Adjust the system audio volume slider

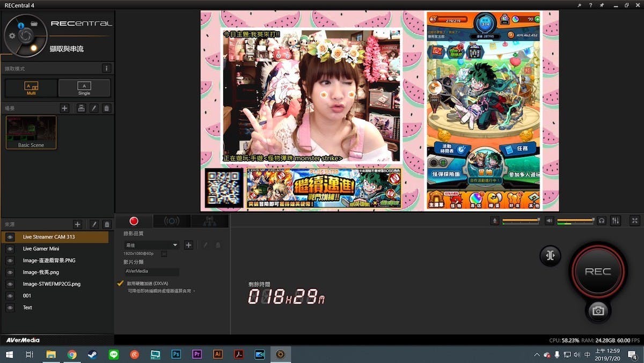click(x=576, y=220)
